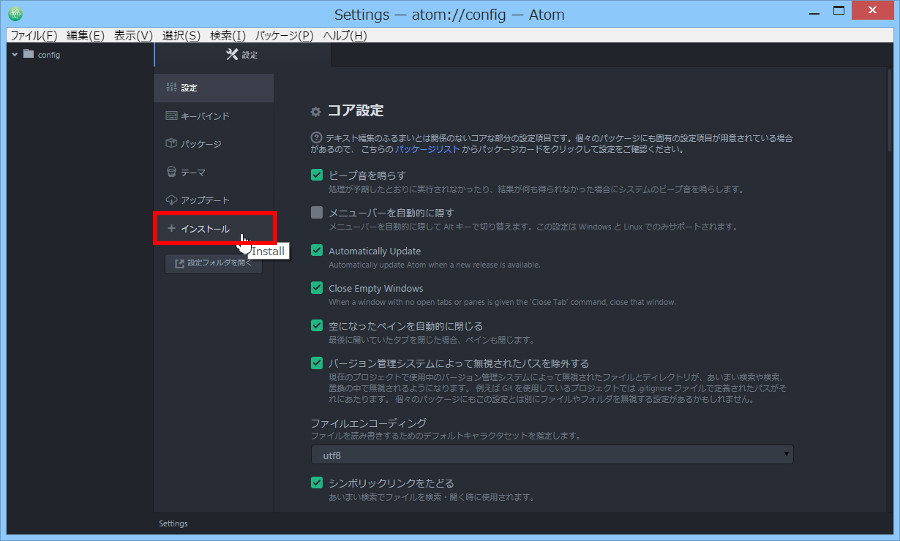Click the cloud icon for アップデート
The height and width of the screenshot is (541, 900).
coord(171,200)
